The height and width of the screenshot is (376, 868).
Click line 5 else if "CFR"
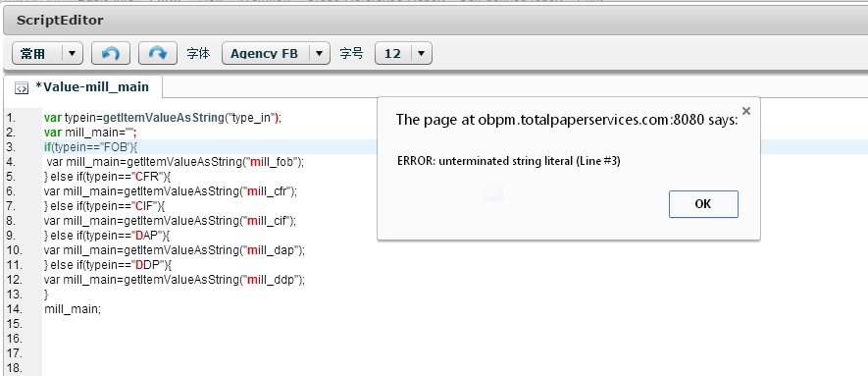[x=108, y=177]
